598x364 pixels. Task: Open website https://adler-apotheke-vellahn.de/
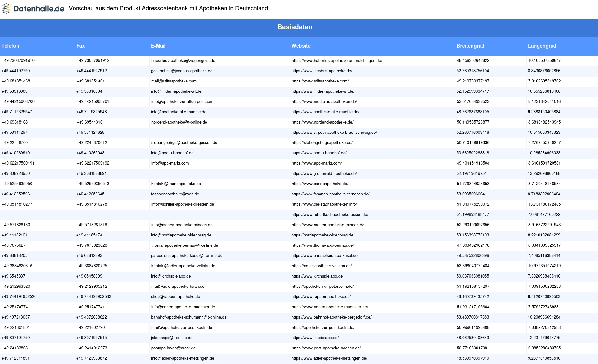click(322, 266)
